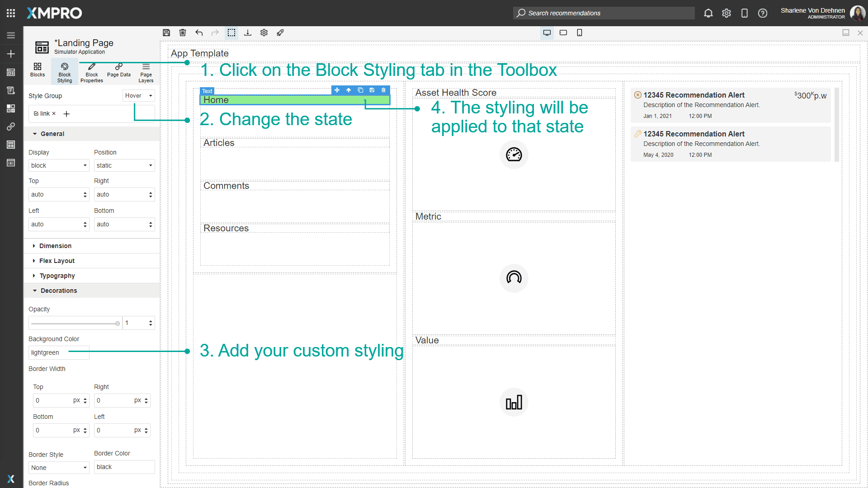Screen dimensions: 868x488
Task: Click the publish rocket icon in the toolbar
Action: point(280,33)
